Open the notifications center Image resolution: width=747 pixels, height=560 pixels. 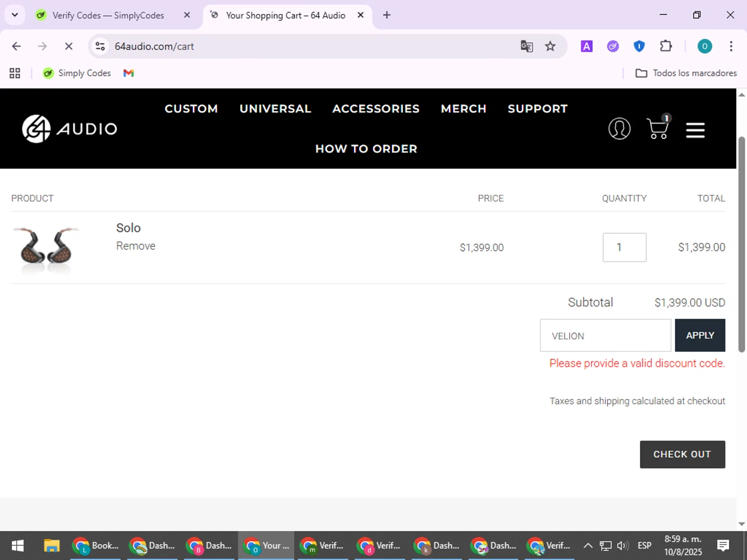point(723,546)
